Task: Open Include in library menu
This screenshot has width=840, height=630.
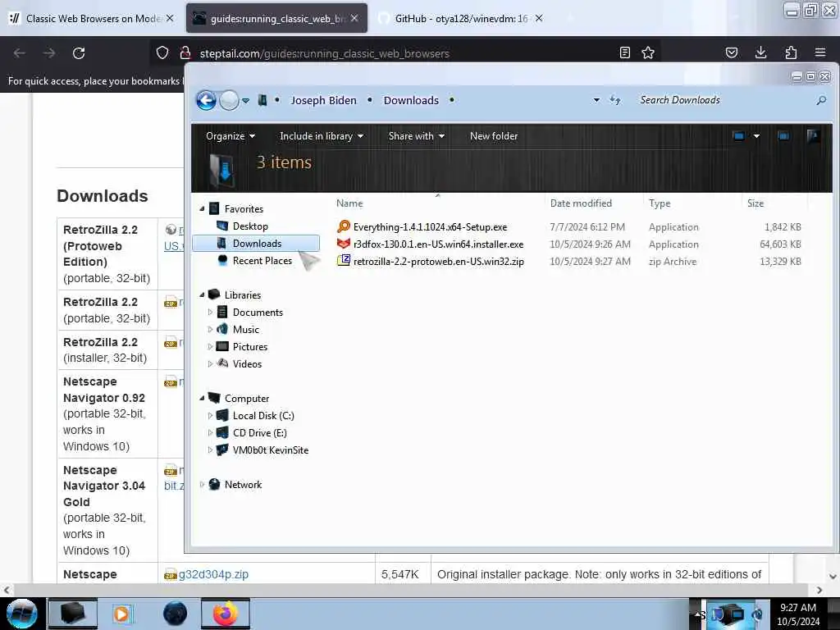Action: (x=322, y=136)
